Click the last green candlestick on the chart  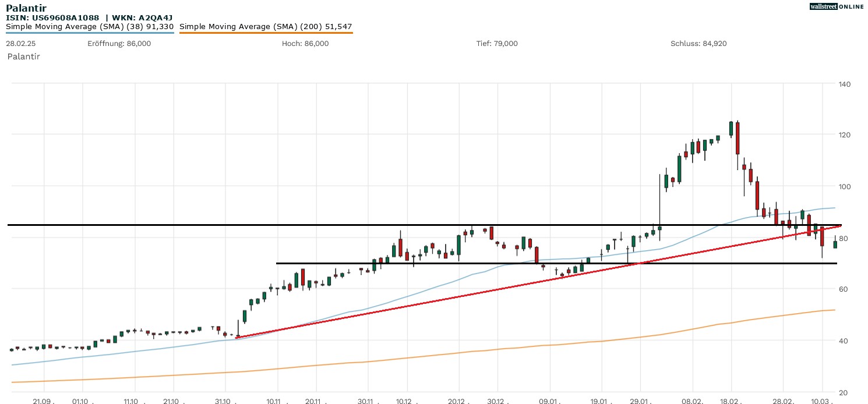835,244
